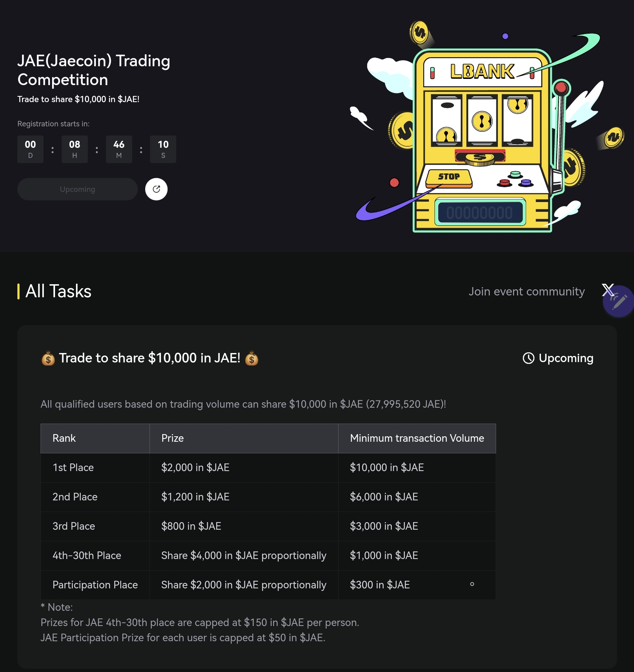Image resolution: width=634 pixels, height=672 pixels.
Task: Click the $1,000 in $JAE volume cell
Action: pos(417,555)
